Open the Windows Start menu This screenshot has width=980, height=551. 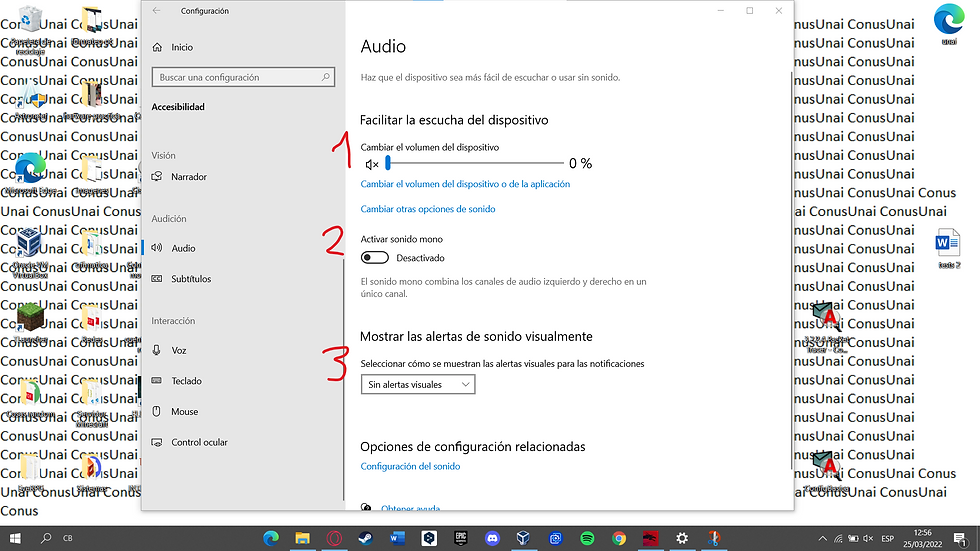(15, 538)
